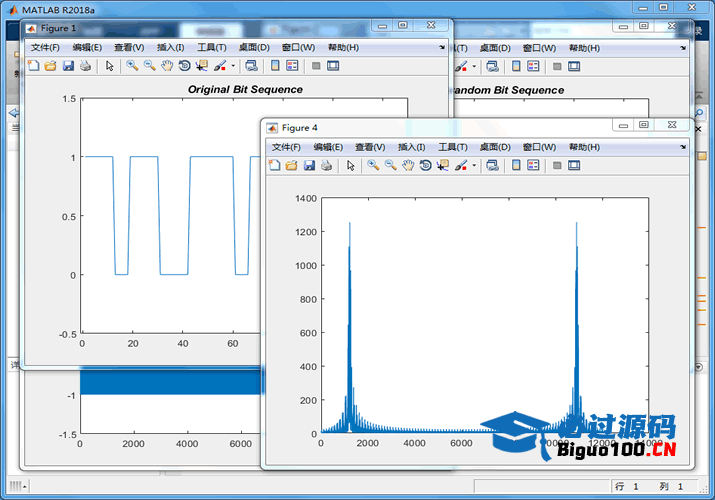Open 文件(F) menu in Figure 4

tap(286, 147)
